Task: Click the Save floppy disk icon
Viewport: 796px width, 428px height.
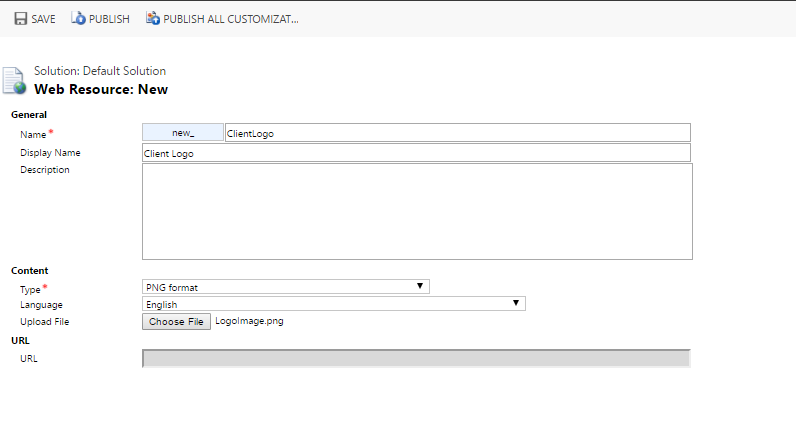Action: click(x=20, y=19)
